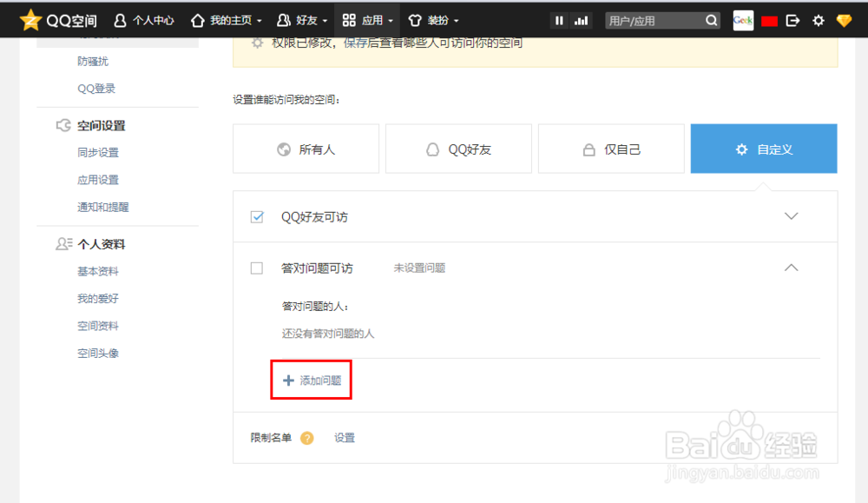Select the 仅自己 access option
868x503 pixels.
click(x=611, y=149)
